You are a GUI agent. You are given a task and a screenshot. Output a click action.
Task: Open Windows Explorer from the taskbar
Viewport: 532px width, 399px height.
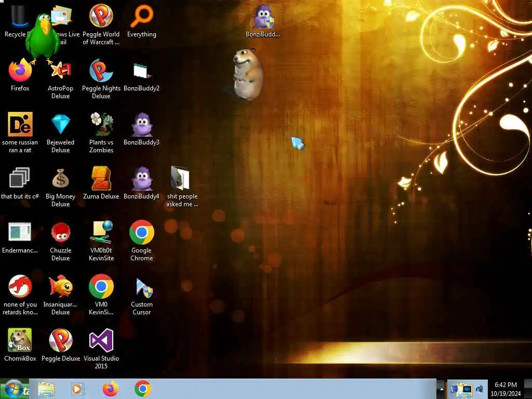tap(46, 389)
